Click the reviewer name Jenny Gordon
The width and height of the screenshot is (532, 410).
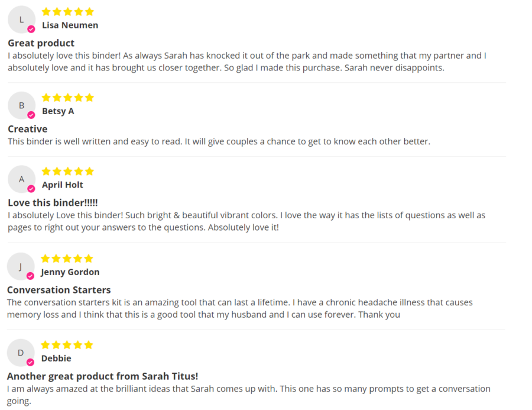(x=70, y=272)
